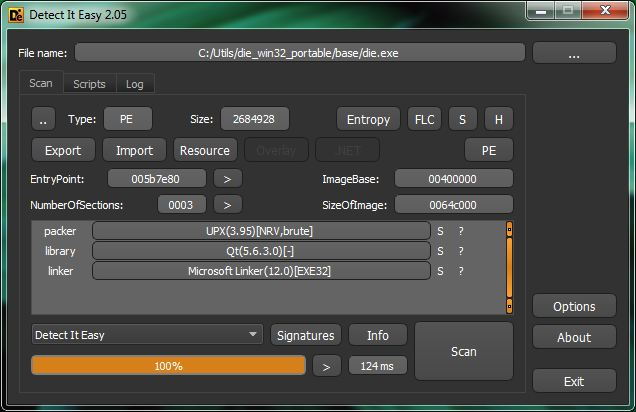This screenshot has width=636, height=412.
Task: Click the question mark beside Microsoft Linker row
Action: click(x=461, y=271)
